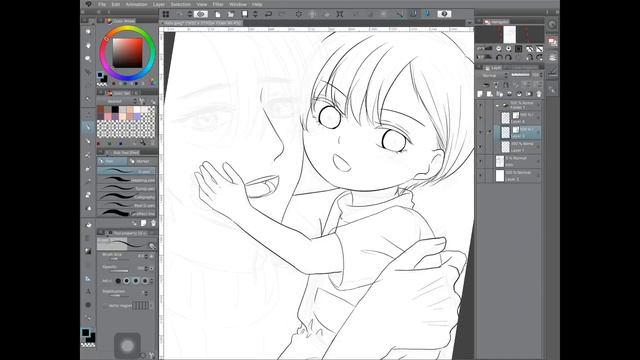Choose the first anti-aliasing option (none)
This screenshot has width=640, height=360.
[118, 281]
